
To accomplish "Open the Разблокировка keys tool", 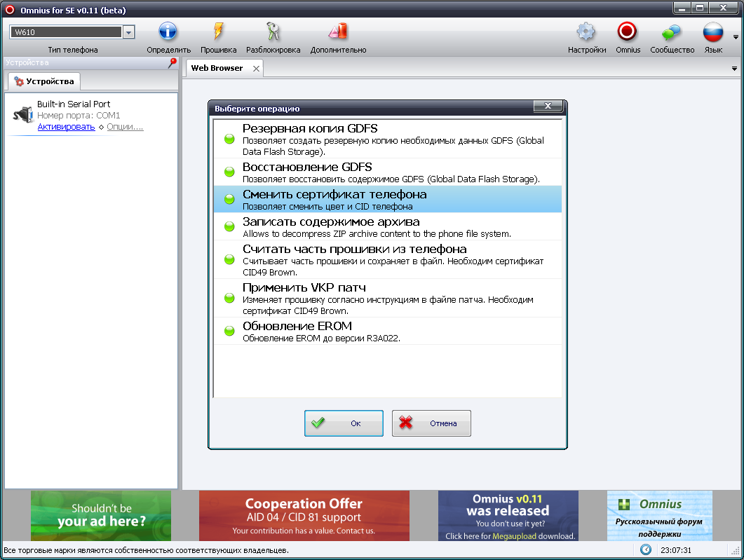I will point(273,32).
